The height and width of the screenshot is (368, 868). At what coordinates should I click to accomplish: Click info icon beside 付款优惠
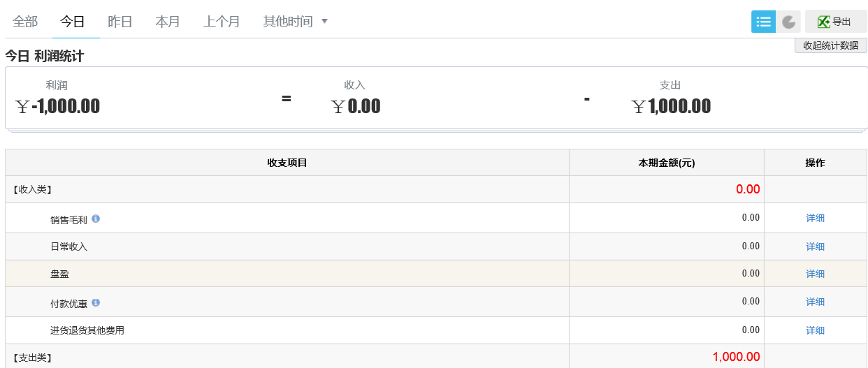[x=96, y=302]
